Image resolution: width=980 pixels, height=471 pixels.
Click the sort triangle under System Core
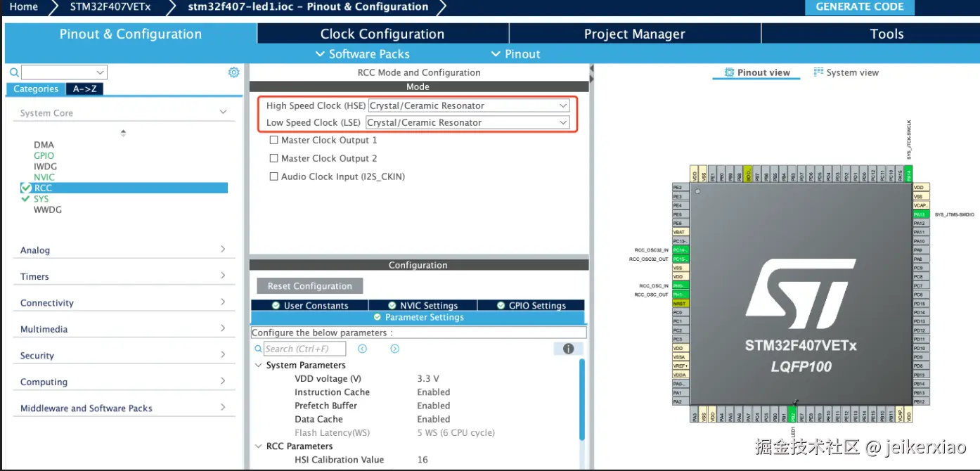[x=124, y=132]
